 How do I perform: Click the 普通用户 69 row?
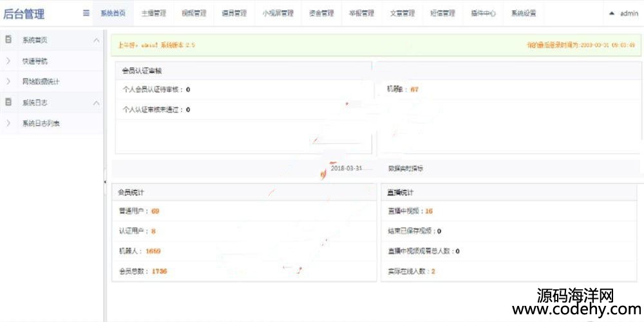coord(244,211)
